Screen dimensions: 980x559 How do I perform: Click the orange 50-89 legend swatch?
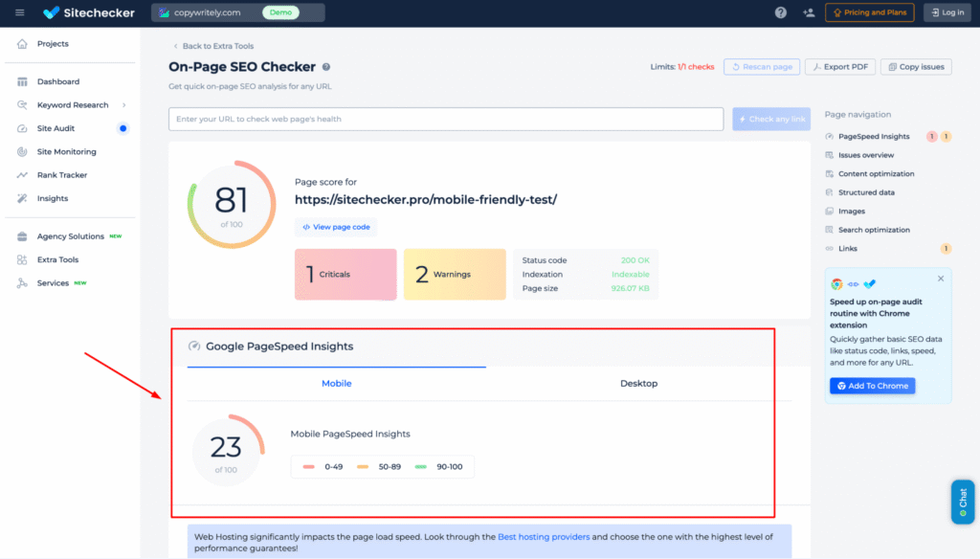pyautogui.click(x=363, y=466)
